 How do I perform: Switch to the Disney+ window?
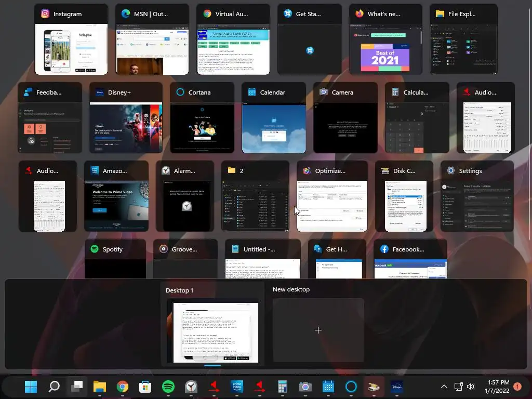click(x=126, y=118)
